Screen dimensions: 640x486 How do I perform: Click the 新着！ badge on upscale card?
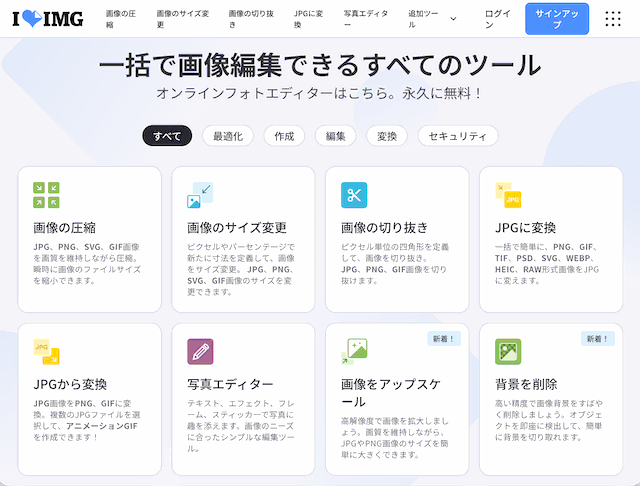pyautogui.click(x=444, y=339)
